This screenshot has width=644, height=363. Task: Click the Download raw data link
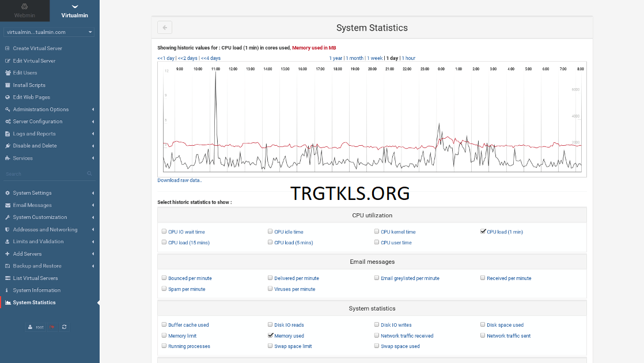pyautogui.click(x=180, y=180)
